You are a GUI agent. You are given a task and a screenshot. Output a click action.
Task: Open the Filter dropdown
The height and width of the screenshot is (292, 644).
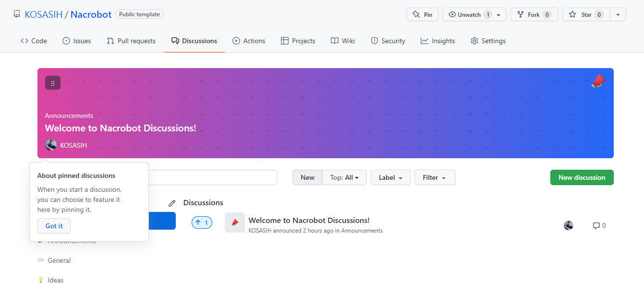coord(435,177)
